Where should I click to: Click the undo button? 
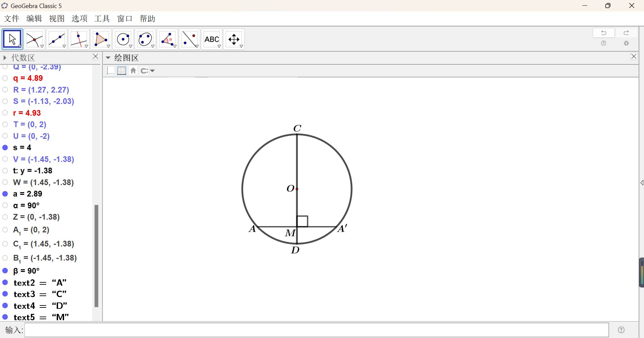(603, 33)
